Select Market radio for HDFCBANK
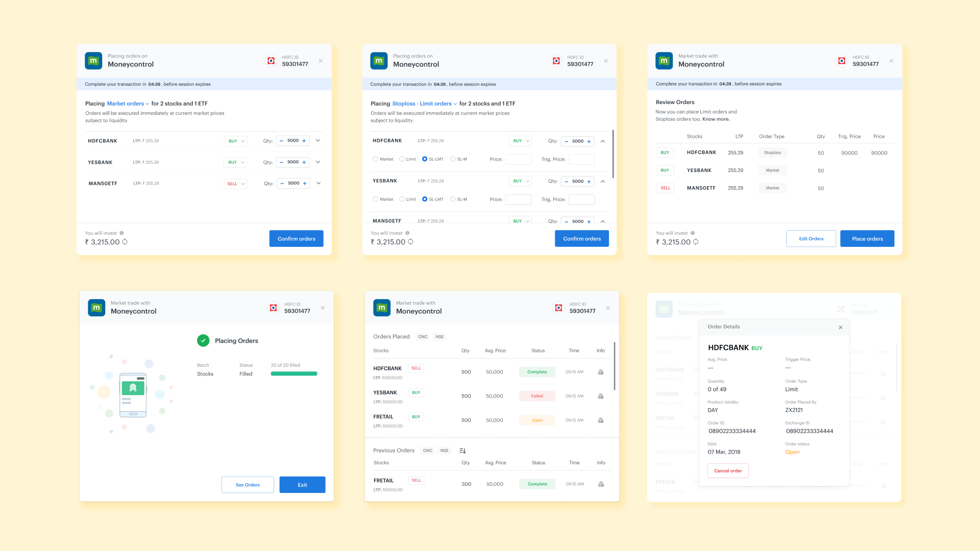This screenshot has height=551, width=980. pos(376,159)
